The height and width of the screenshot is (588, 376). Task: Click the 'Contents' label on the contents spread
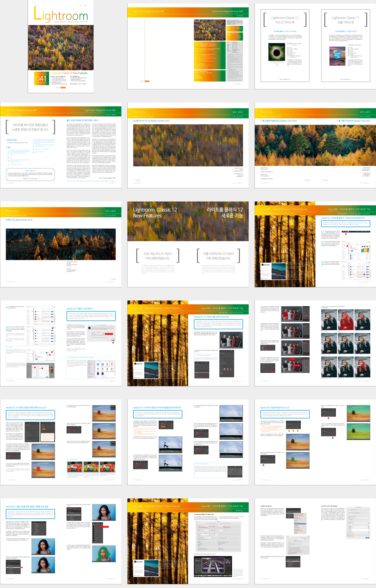coord(240,16)
